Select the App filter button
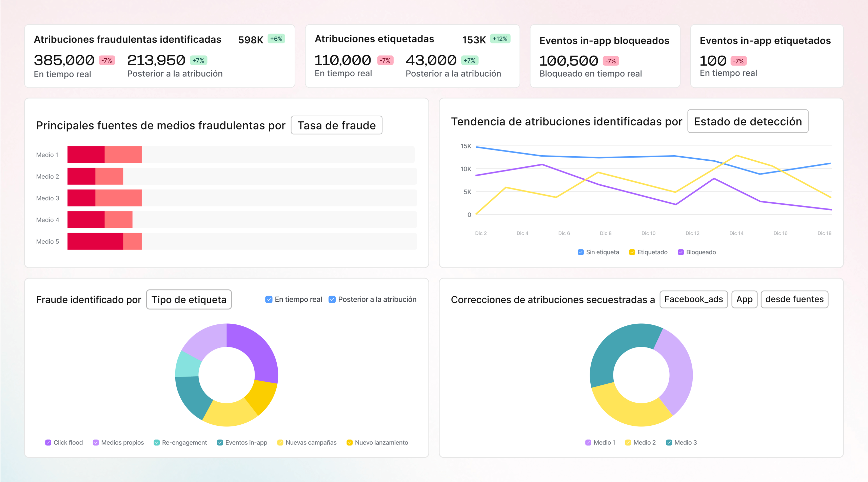This screenshot has width=868, height=482. pos(744,299)
